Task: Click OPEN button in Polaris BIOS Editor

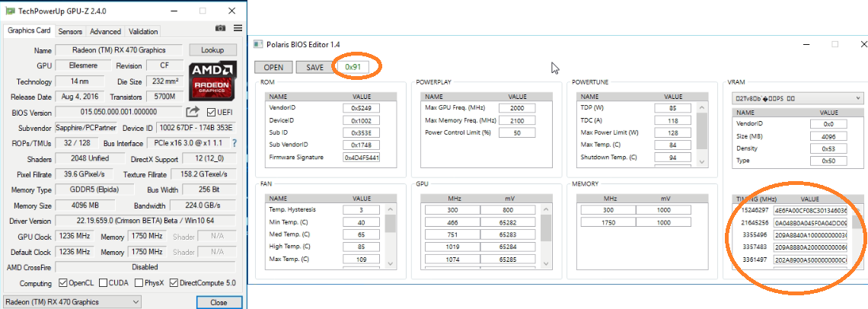Action: [x=273, y=68]
